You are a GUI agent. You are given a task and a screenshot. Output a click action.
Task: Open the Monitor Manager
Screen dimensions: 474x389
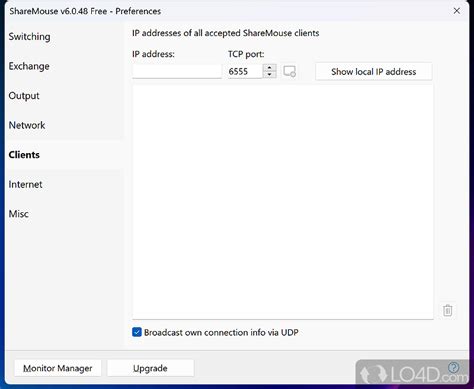point(58,368)
